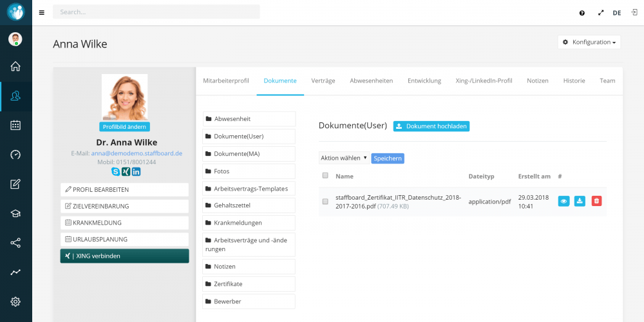Open the share network sidebar icon
Image resolution: width=644 pixels, height=322 pixels.
[x=15, y=243]
